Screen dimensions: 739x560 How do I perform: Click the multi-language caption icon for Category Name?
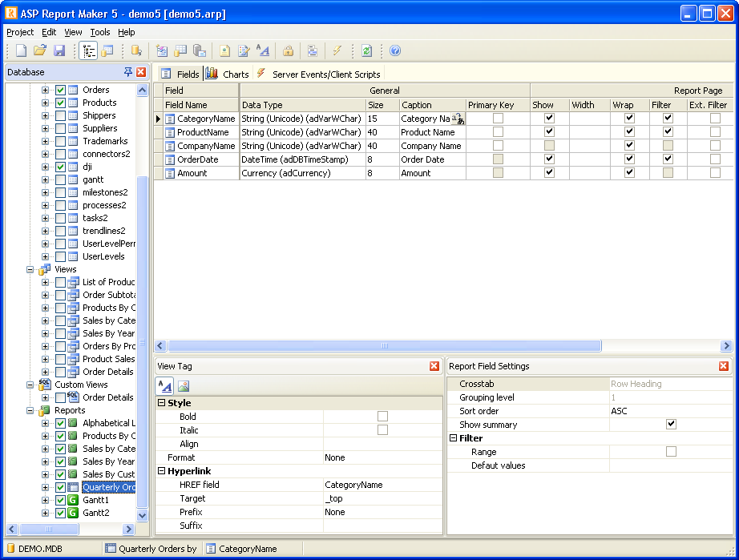458,119
